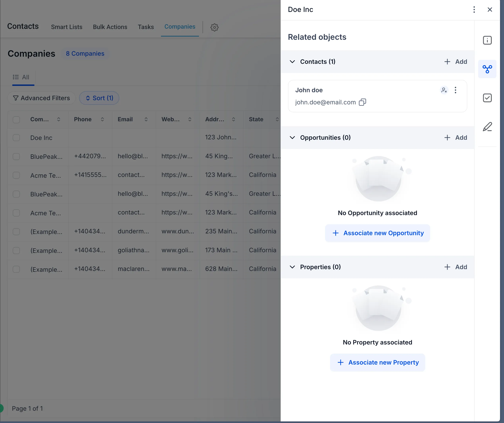The width and height of the screenshot is (504, 423).
Task: Remove John doe association via person-x icon
Action: 444,90
